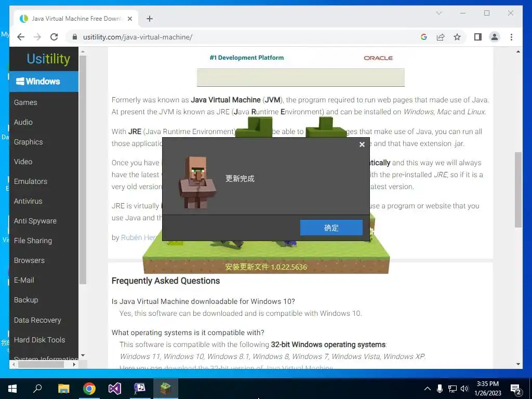
Task: Open File Explorer from the taskbar
Action: 63,389
